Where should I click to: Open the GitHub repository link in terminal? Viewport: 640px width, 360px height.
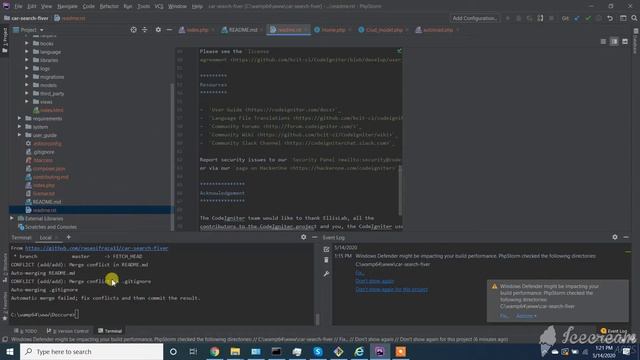pyautogui.click(x=96, y=248)
